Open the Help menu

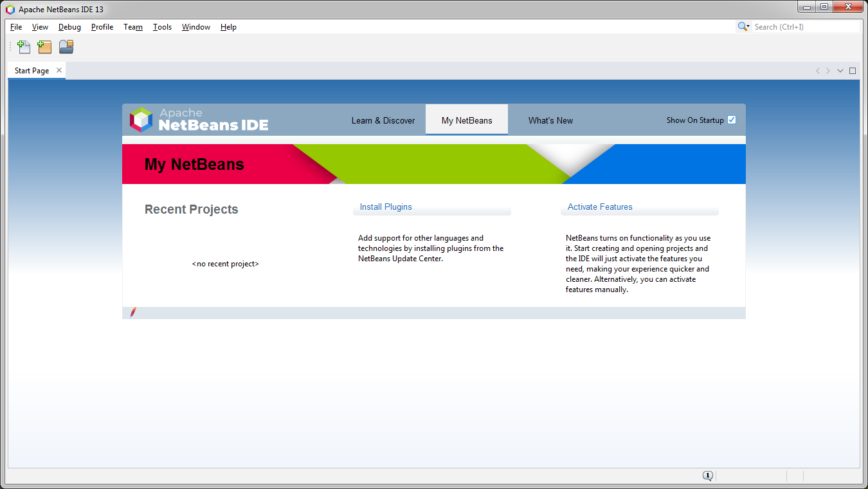228,26
